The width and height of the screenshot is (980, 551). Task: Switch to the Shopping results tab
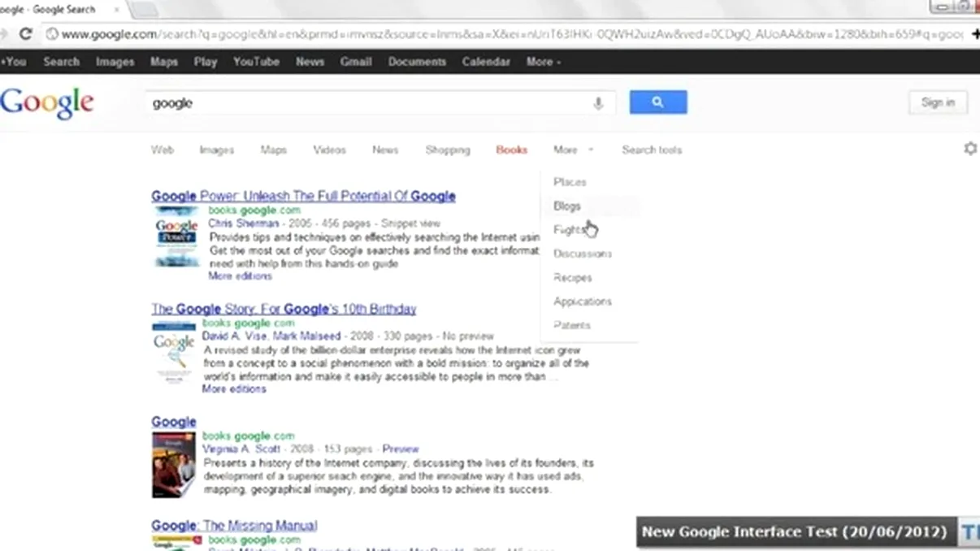click(448, 150)
